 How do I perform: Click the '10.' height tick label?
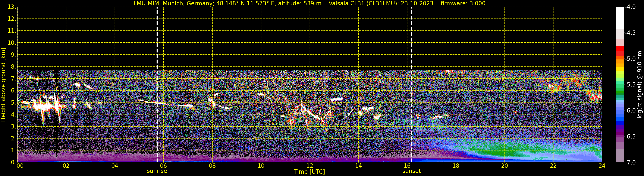coord(12,43)
